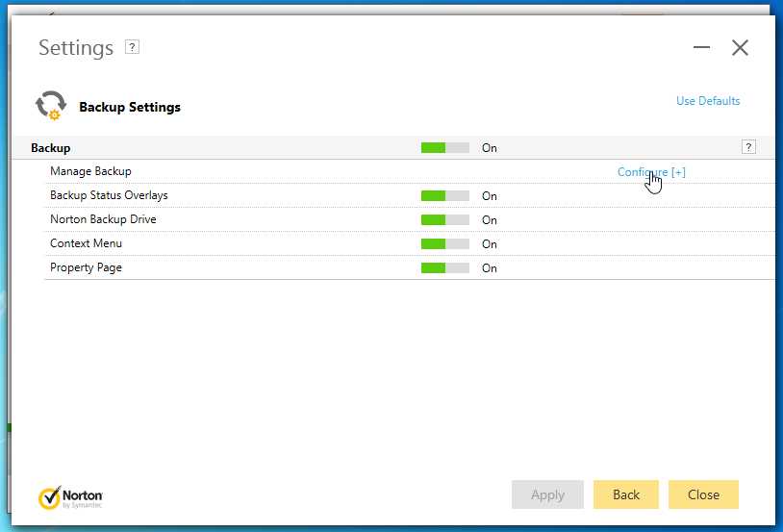Toggle the Context Menu switch

click(x=445, y=243)
